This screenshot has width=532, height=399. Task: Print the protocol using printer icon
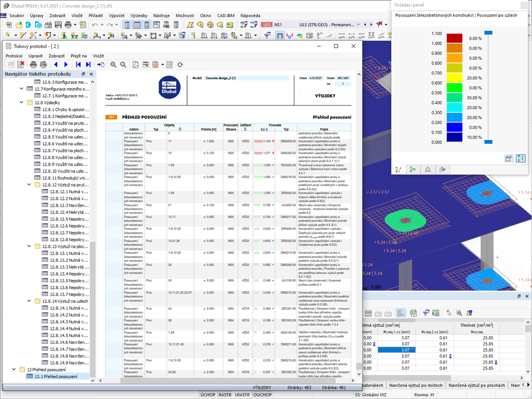33,64
